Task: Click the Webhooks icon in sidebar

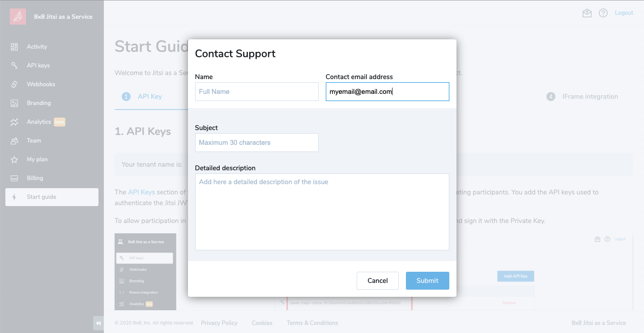Action: coord(14,84)
